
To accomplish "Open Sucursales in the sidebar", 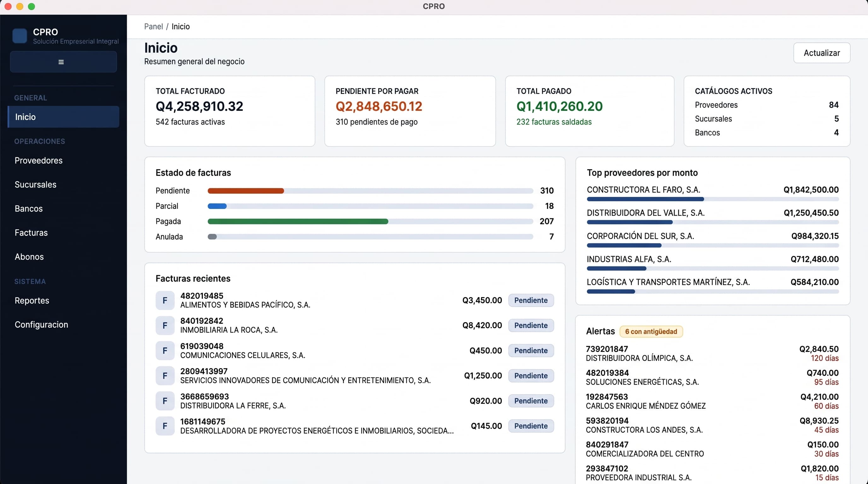I will [63, 184].
